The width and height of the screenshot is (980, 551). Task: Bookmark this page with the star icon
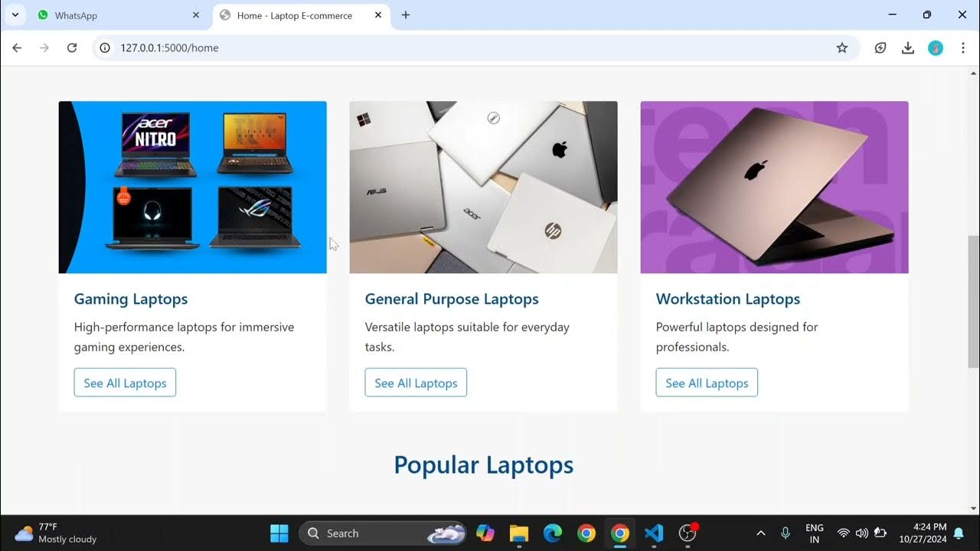842,47
